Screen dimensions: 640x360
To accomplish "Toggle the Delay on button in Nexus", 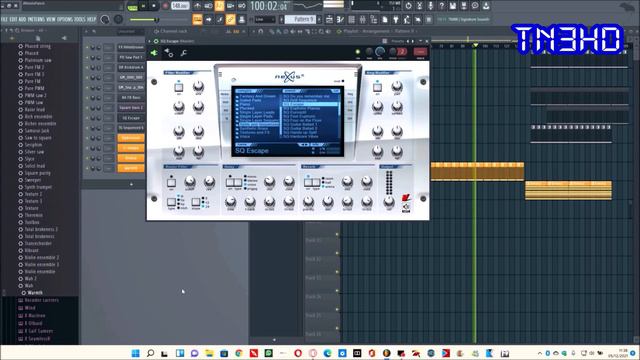I will click(x=230, y=182).
